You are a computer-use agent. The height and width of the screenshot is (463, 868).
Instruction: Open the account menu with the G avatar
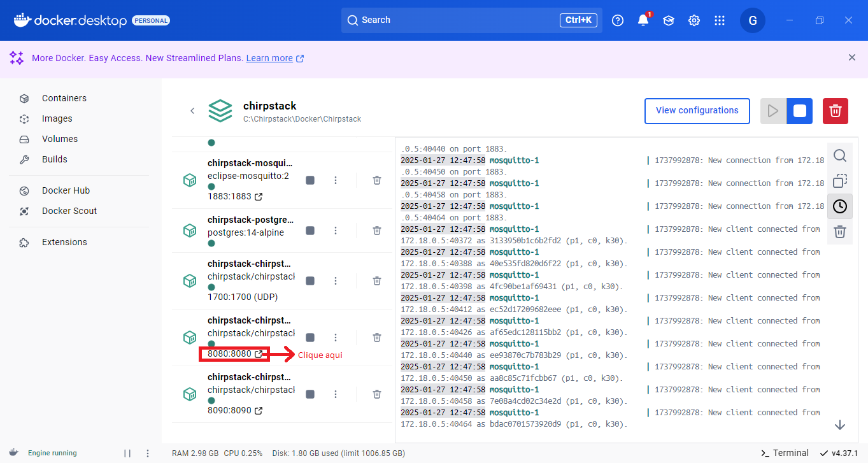click(x=753, y=20)
